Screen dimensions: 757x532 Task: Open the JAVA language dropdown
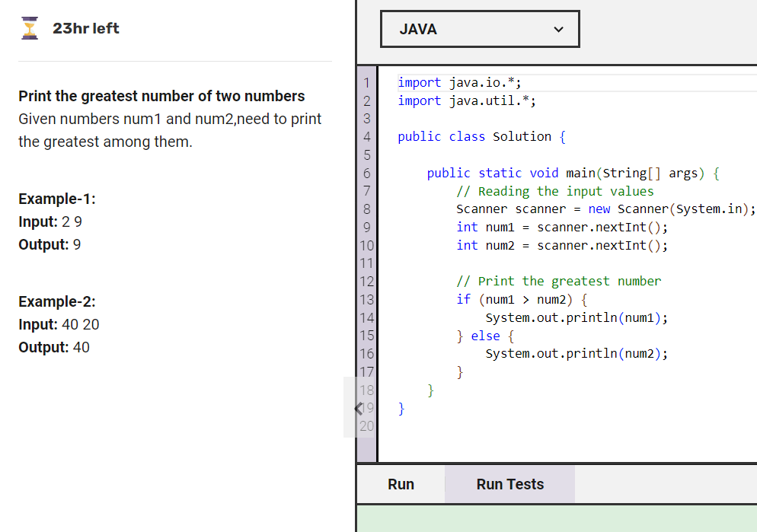(480, 28)
